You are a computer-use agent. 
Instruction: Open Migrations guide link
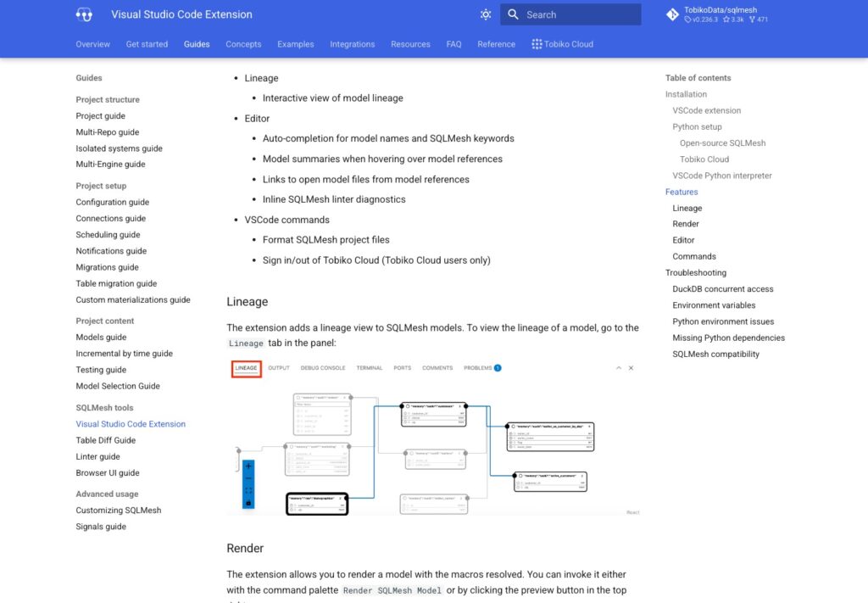(107, 267)
